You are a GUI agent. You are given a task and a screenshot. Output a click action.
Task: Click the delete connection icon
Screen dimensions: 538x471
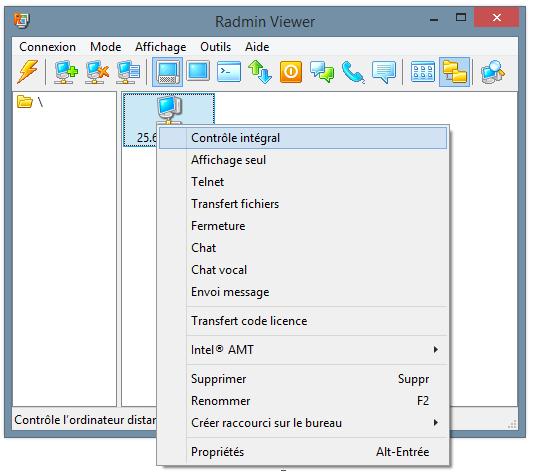(97, 72)
